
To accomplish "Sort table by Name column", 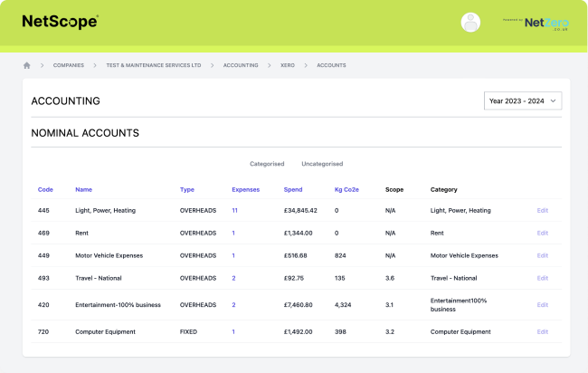I will [x=83, y=189].
